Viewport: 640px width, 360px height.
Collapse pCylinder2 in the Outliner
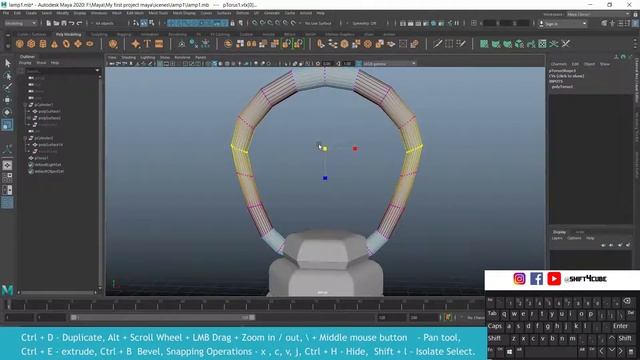coord(25,138)
